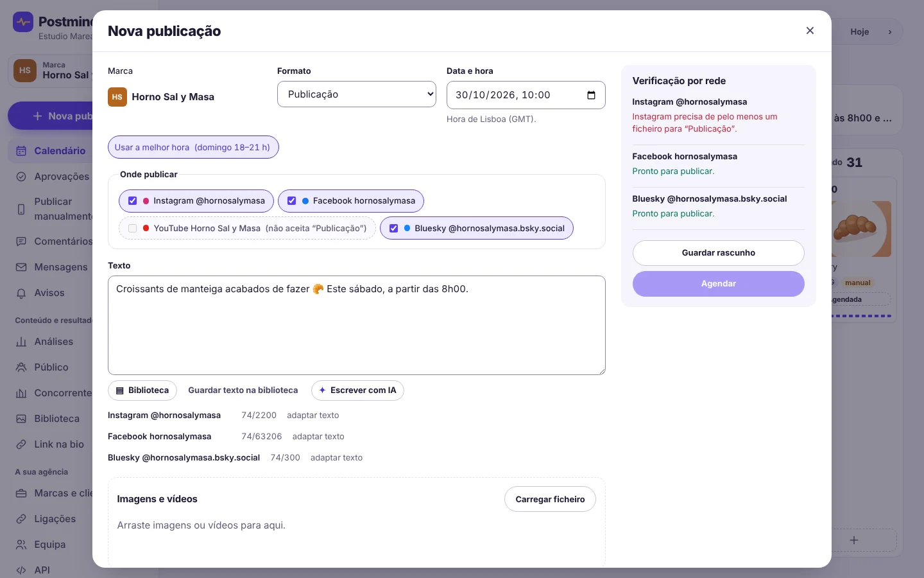
Task: Open the Calendário sidebar icon
Action: tap(21, 151)
